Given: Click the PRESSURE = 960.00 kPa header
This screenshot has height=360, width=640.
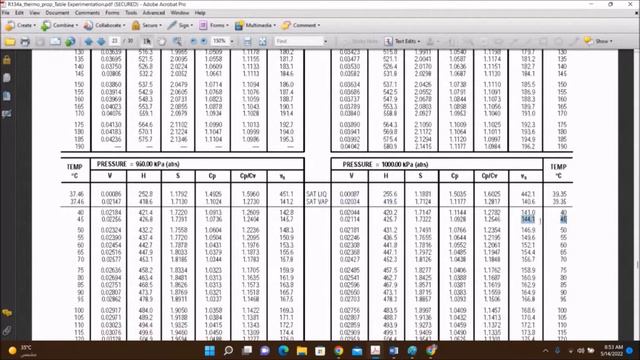Looking at the screenshot, I should coord(138,164).
